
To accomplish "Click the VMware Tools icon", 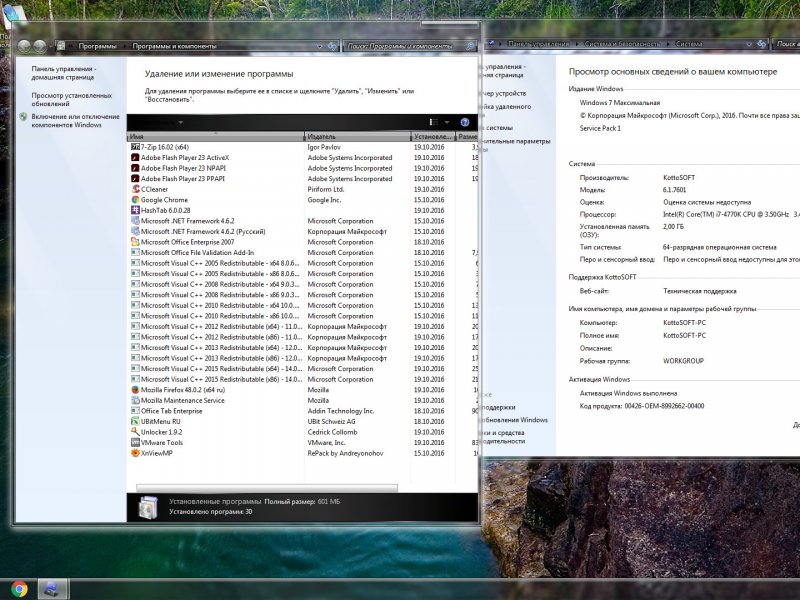I will pos(135,442).
